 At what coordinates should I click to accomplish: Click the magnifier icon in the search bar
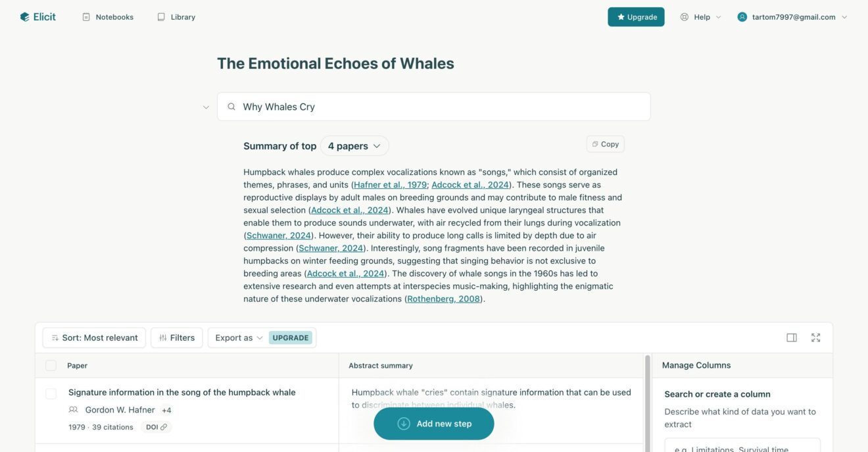click(x=231, y=106)
